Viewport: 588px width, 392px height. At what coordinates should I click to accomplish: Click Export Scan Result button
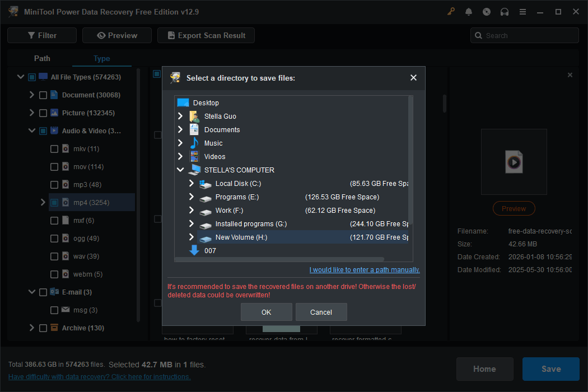[206, 35]
